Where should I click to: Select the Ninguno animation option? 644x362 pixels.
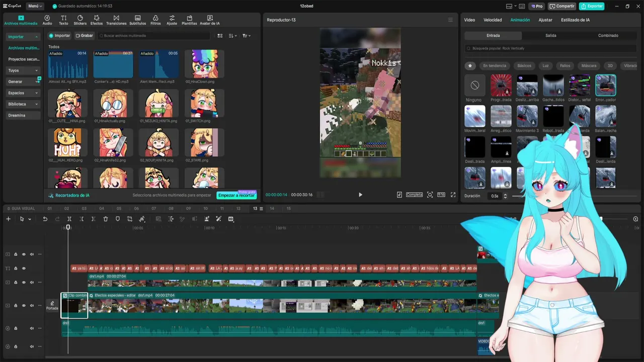click(x=474, y=85)
